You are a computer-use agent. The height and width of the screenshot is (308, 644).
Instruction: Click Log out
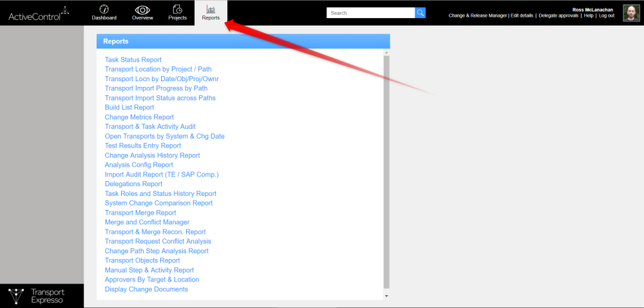tap(607, 15)
